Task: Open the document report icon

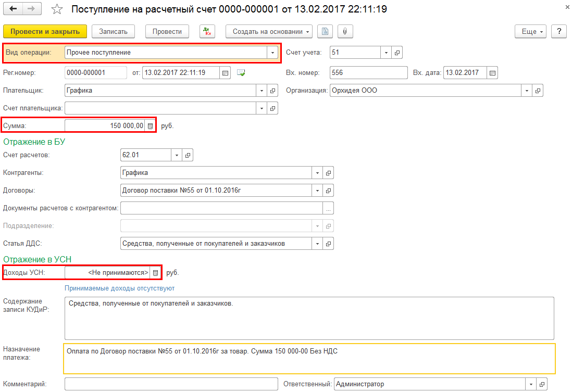Action: 325,32
